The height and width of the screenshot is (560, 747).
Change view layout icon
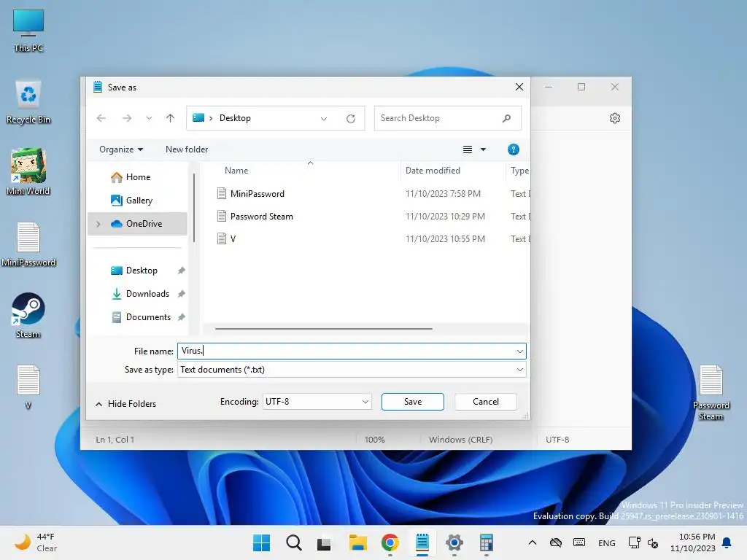[468, 149]
